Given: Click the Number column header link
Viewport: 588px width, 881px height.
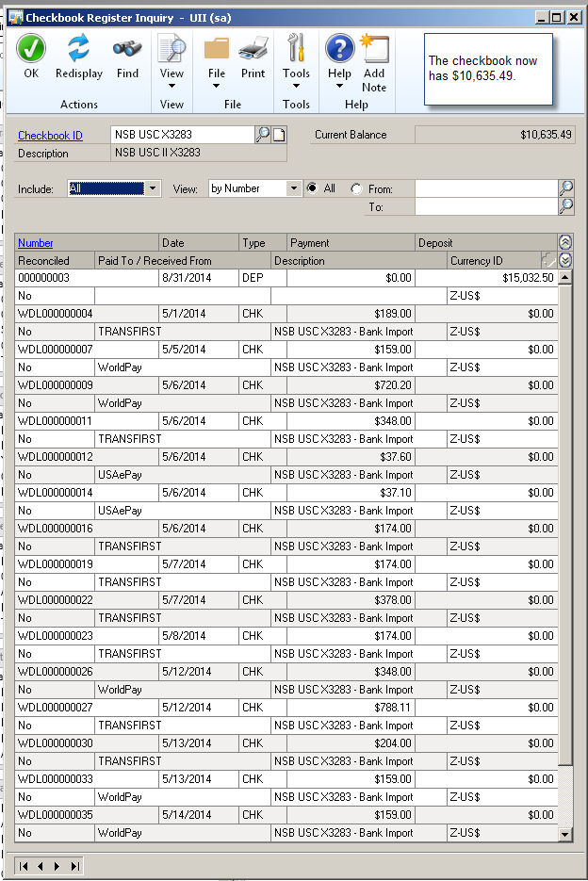Looking at the screenshot, I should [36, 243].
